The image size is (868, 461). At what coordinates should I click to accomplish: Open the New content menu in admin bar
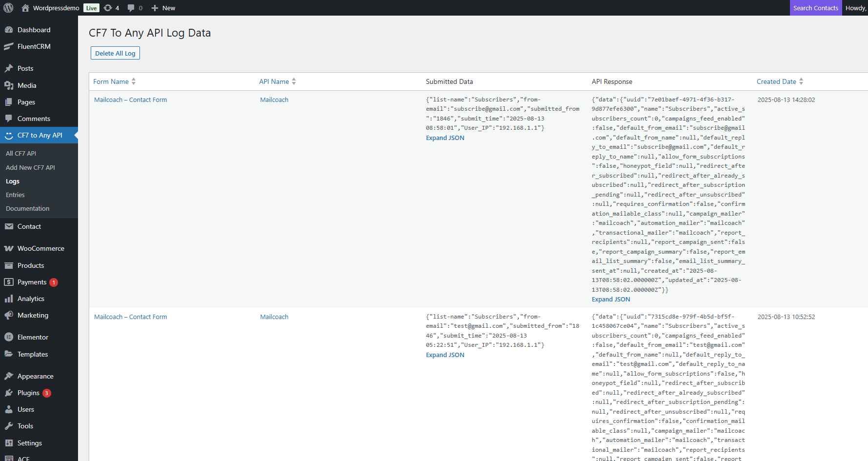click(x=163, y=8)
